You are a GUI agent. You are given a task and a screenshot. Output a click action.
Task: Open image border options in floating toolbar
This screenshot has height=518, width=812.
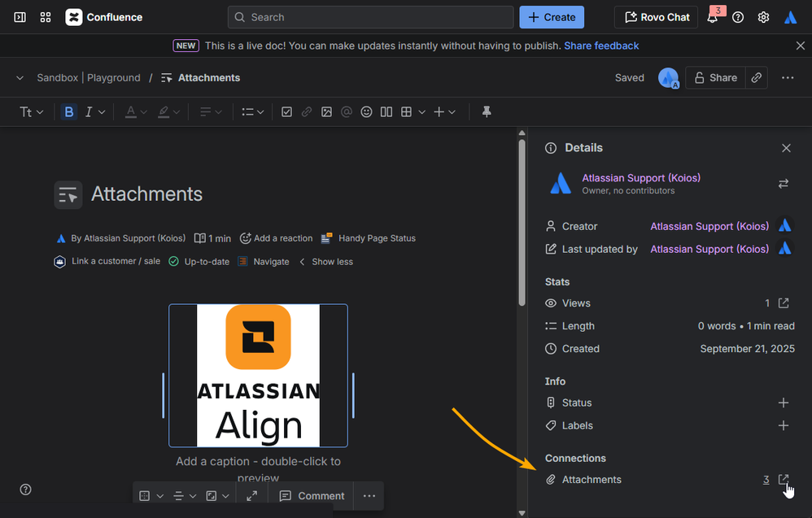151,496
